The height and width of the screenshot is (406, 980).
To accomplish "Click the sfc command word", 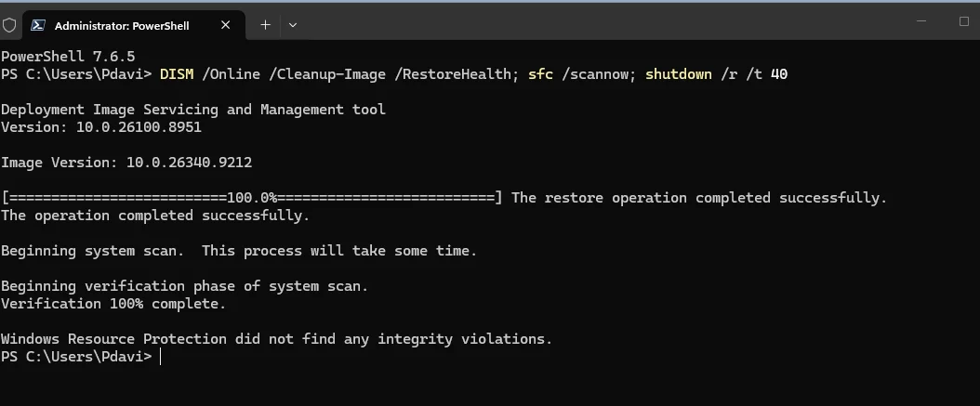I will 540,74.
